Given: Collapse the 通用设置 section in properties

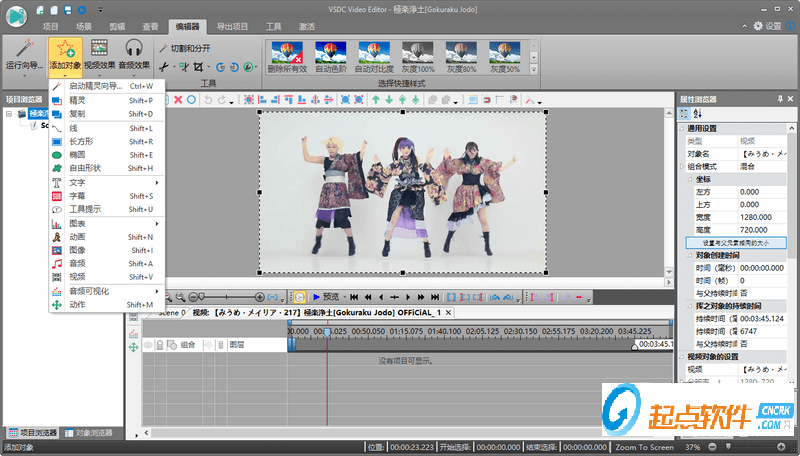Looking at the screenshot, I should [x=681, y=129].
